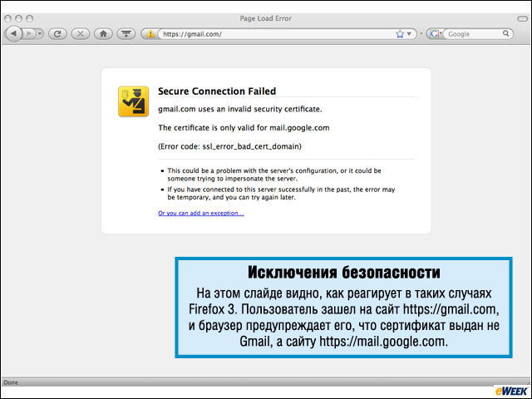Run search with the magnifying glass icon
The width and height of the screenshot is (532, 399).
(x=506, y=33)
